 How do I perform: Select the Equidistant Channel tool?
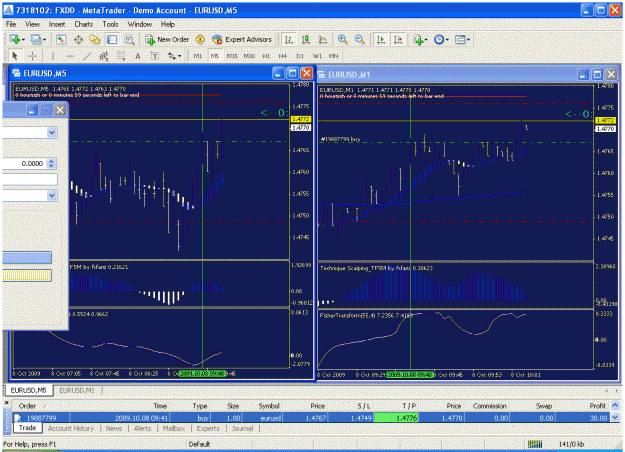[104, 56]
